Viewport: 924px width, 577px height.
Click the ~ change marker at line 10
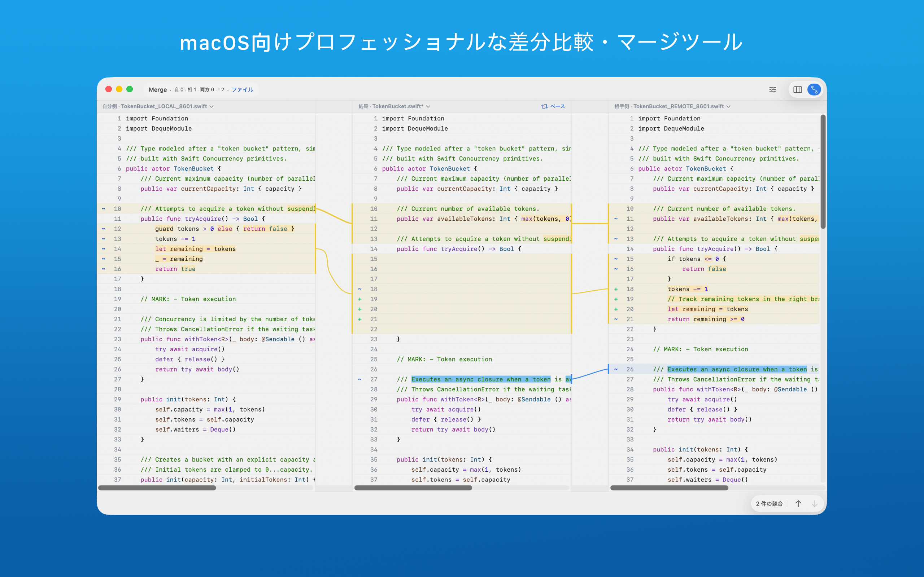coord(104,209)
